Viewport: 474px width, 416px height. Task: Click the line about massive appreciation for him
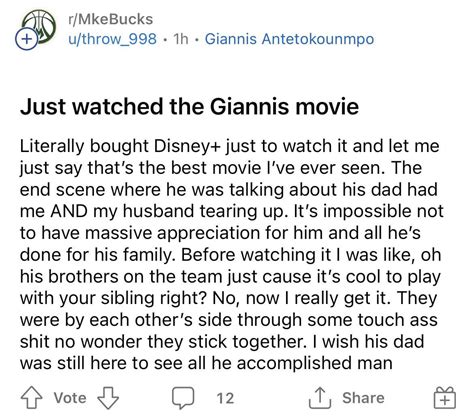[x=220, y=233]
